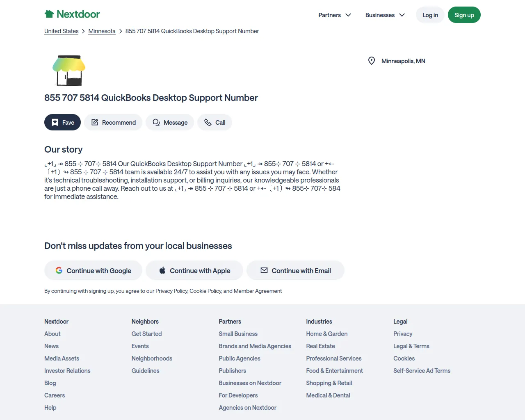The image size is (525, 420).
Task: Open the Blog footer link
Action: click(x=50, y=383)
